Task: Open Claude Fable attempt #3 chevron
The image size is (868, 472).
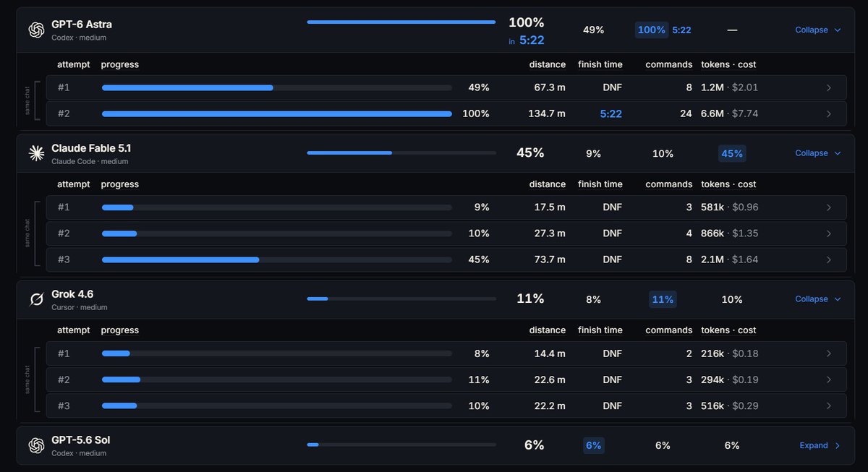Action: coord(829,259)
